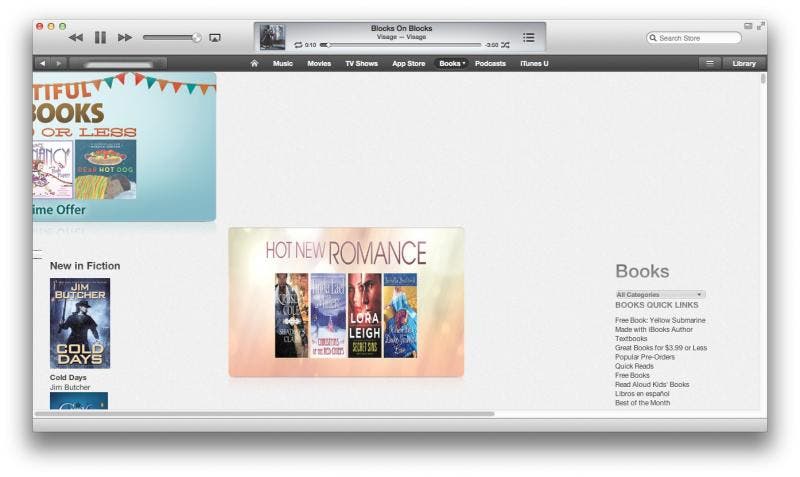Screen dimensions: 800x477
Task: Click the song progress bar
Action: [401, 45]
